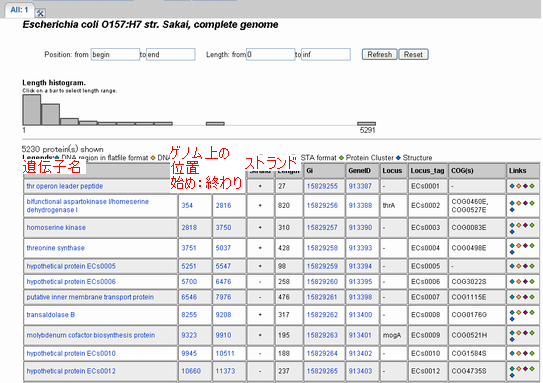This screenshot has height=383, width=543.
Task: Select the rightmost histogram bar above 5291
Action: click(366, 124)
